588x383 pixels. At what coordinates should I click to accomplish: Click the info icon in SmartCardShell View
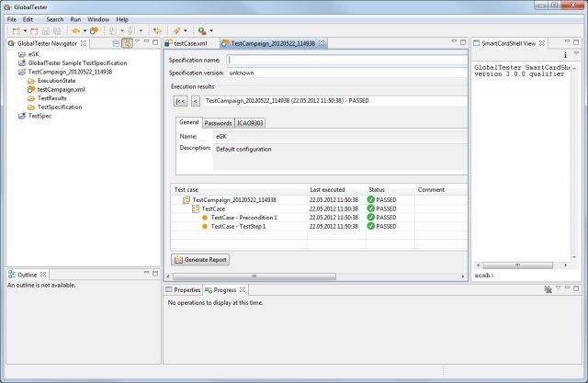(565, 55)
